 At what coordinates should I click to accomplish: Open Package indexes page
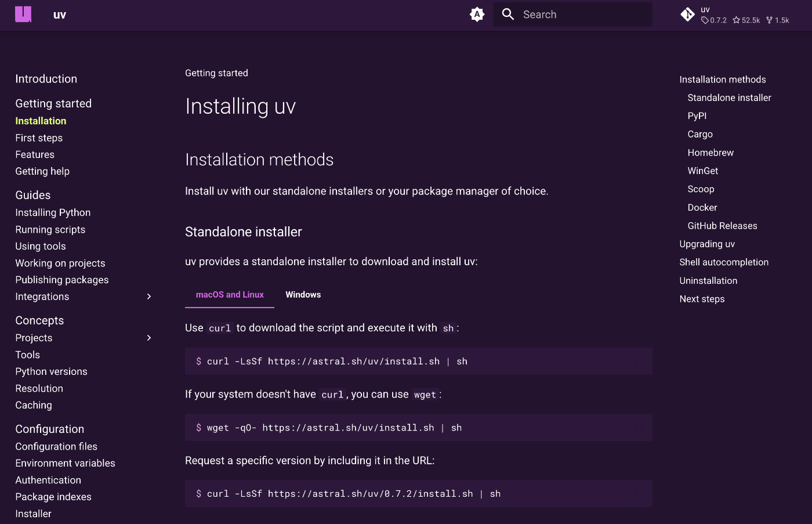[53, 497]
